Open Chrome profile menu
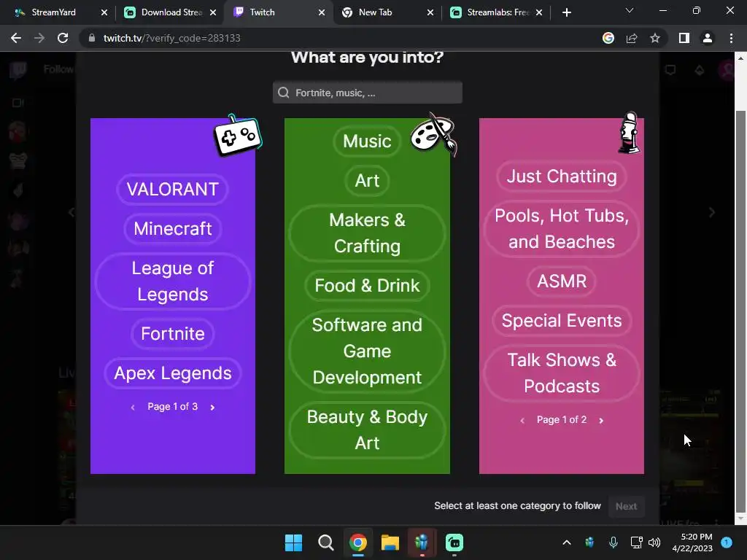The width and height of the screenshot is (747, 560). [x=708, y=38]
